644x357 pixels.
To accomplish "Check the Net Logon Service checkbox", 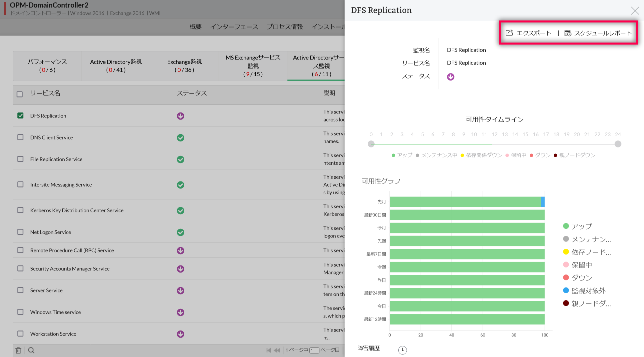I will pos(20,232).
